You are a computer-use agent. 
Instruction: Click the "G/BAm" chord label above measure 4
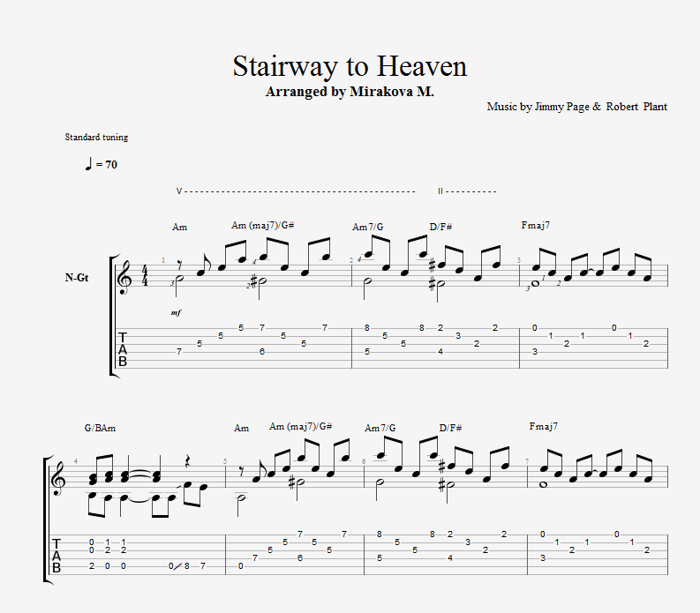click(x=100, y=429)
